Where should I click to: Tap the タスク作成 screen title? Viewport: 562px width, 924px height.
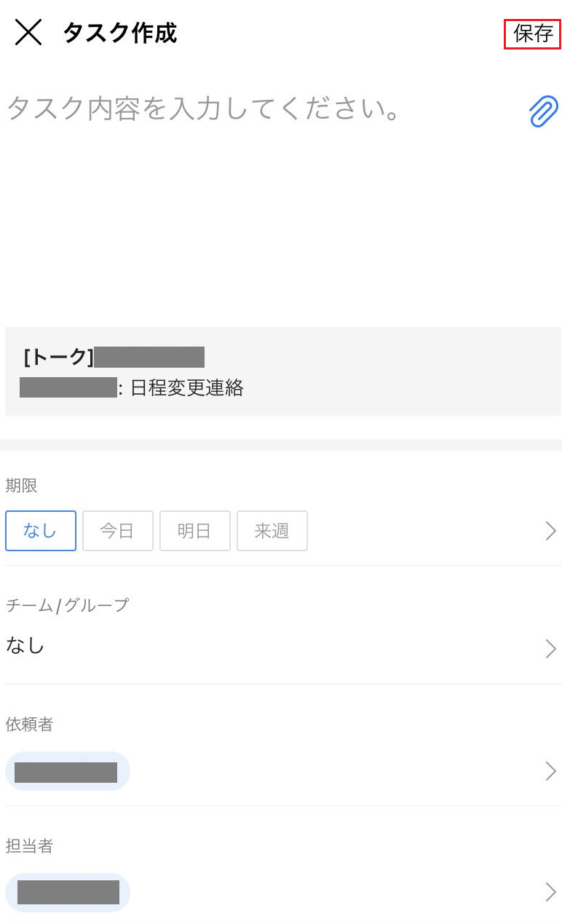pos(119,33)
